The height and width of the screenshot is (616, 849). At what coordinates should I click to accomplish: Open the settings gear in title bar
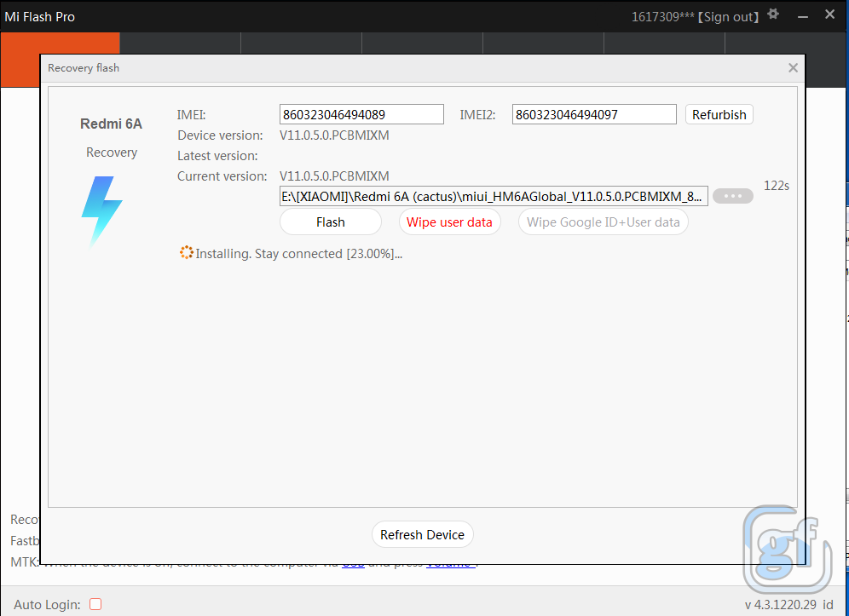click(x=773, y=14)
